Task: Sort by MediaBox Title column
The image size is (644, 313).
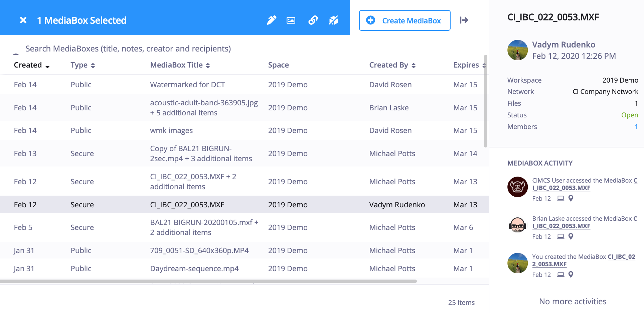Action: coord(180,65)
